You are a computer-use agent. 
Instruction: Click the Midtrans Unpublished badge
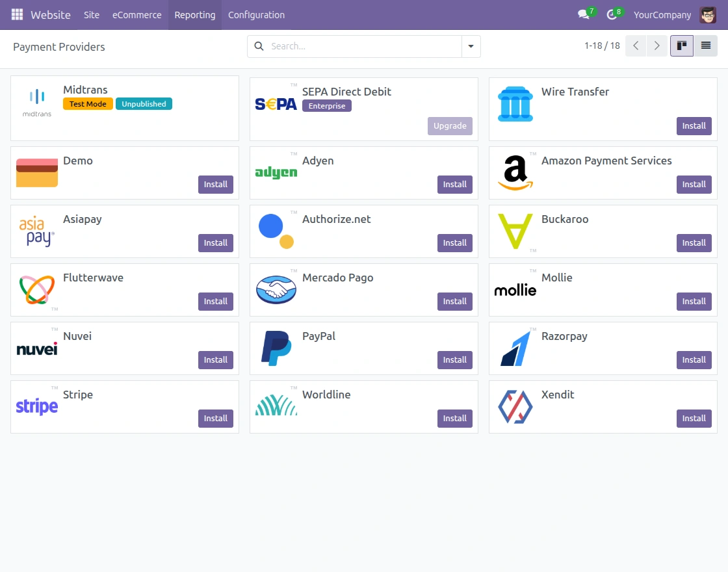pos(144,104)
